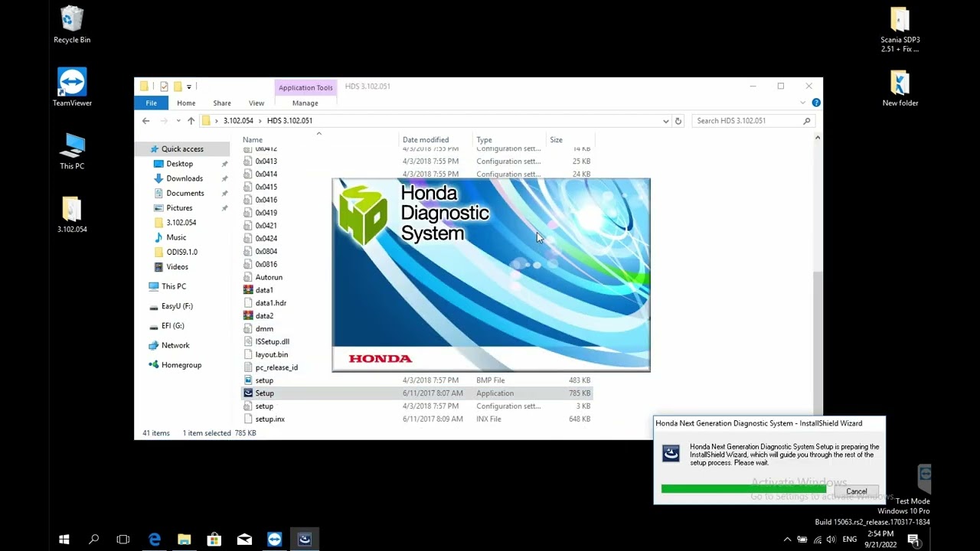Click the Windows Start button
Screen dimensions: 980x551
[x=64, y=540]
